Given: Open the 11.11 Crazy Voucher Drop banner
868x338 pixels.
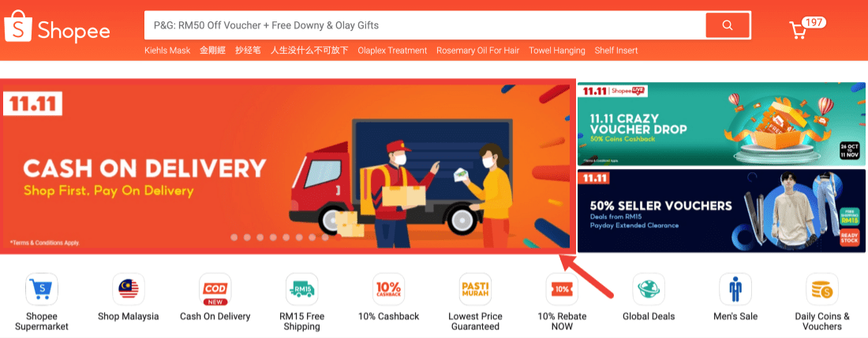Looking at the screenshot, I should click(721, 124).
